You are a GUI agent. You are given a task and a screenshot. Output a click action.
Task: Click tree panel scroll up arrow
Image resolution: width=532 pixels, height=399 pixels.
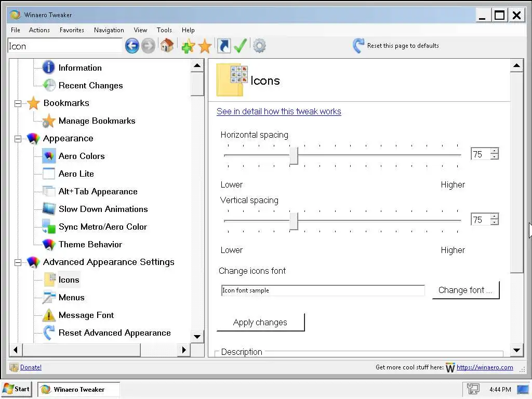(x=197, y=65)
